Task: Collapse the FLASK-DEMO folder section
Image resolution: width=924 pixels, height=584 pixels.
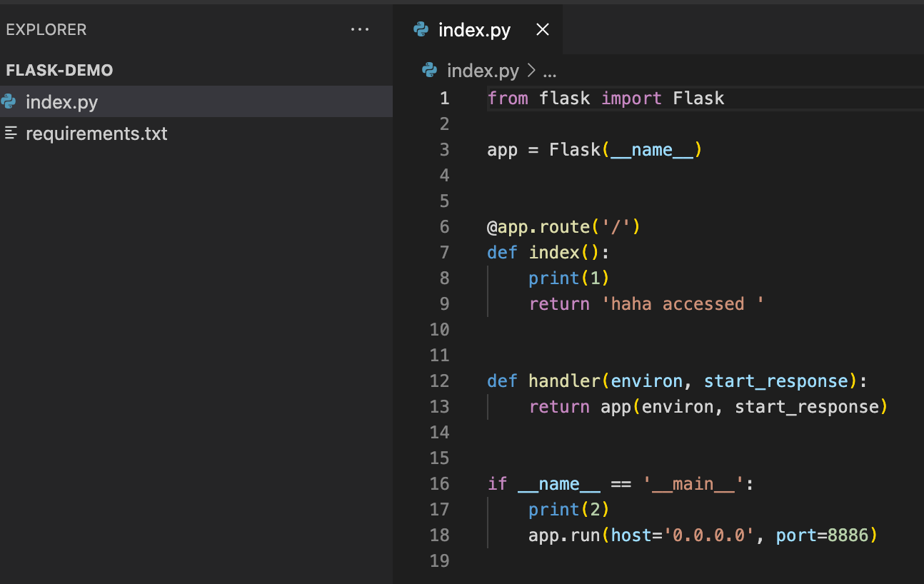Action: [59, 70]
